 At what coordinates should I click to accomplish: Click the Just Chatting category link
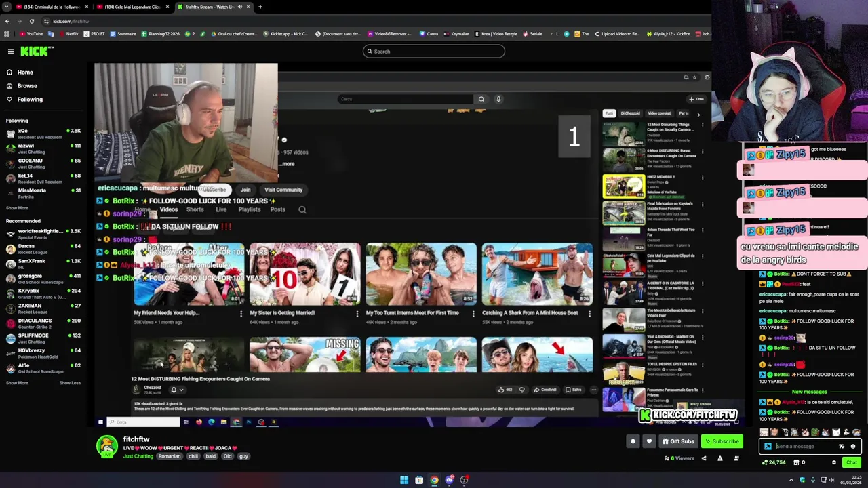point(138,456)
